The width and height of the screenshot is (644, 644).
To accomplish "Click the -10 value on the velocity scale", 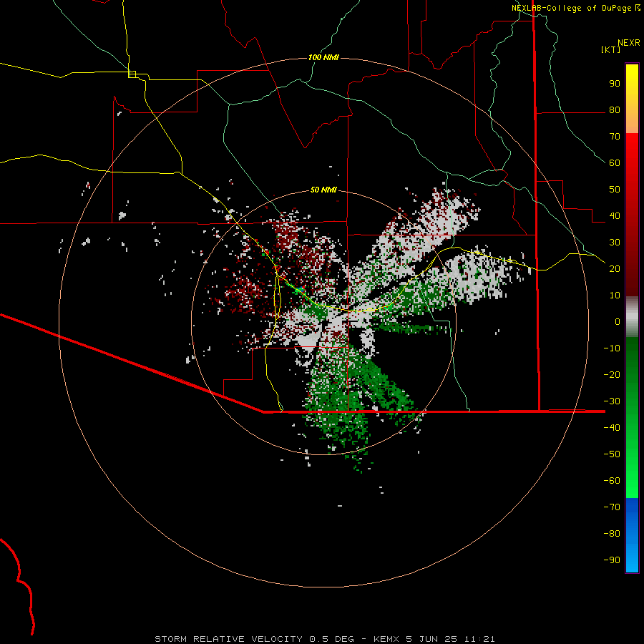I will tap(612, 348).
